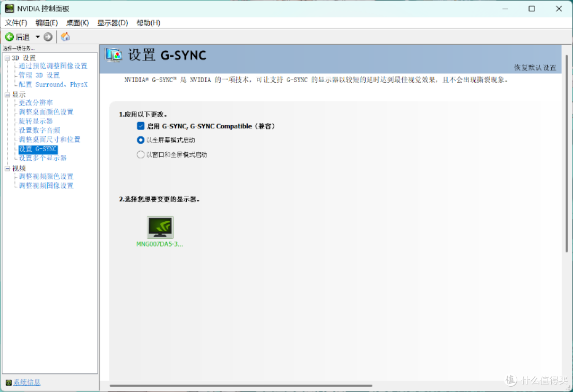Image resolution: width=573 pixels, height=392 pixels.
Task: Open the 显示器(D) menu
Action: coord(112,23)
